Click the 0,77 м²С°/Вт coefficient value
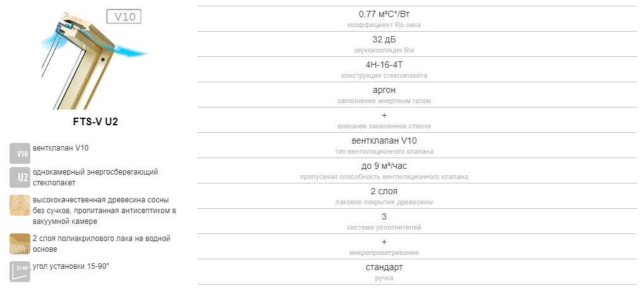 click(384, 15)
